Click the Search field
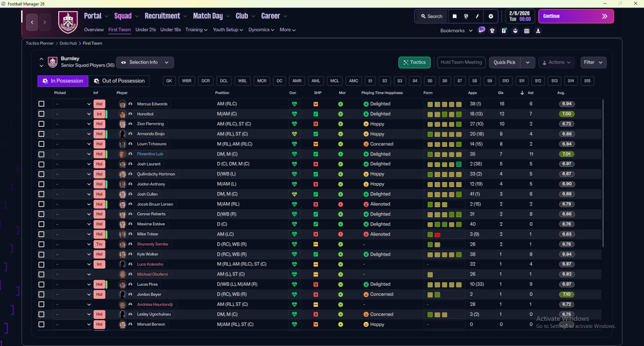 [432, 16]
